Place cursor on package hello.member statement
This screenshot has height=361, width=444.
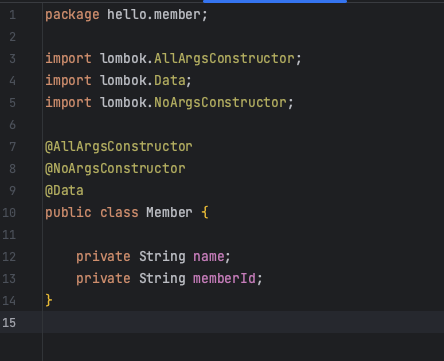(x=126, y=15)
